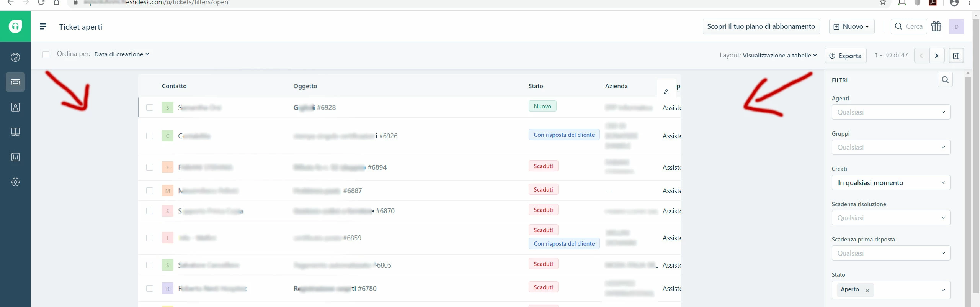
Task: Select checkbox for ticket #6870
Action: pyautogui.click(x=150, y=211)
